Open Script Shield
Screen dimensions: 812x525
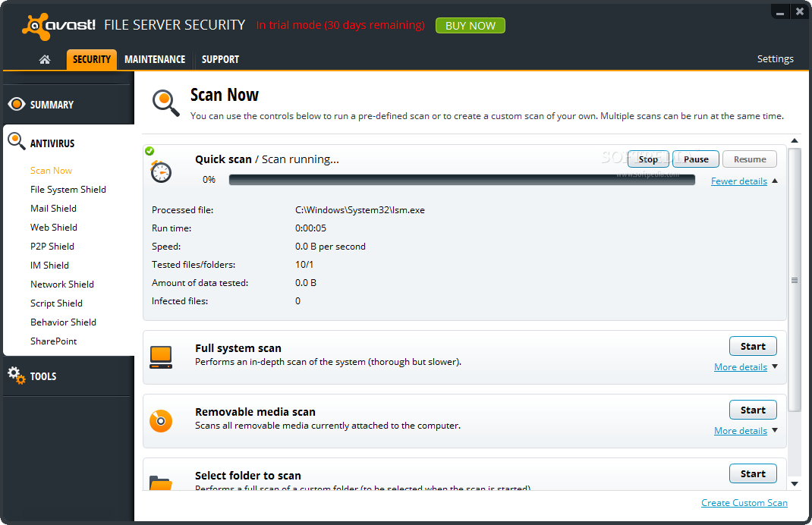point(56,303)
